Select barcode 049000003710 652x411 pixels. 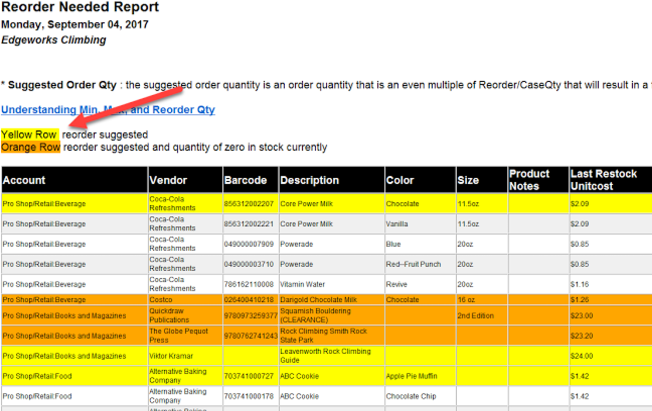click(x=249, y=264)
